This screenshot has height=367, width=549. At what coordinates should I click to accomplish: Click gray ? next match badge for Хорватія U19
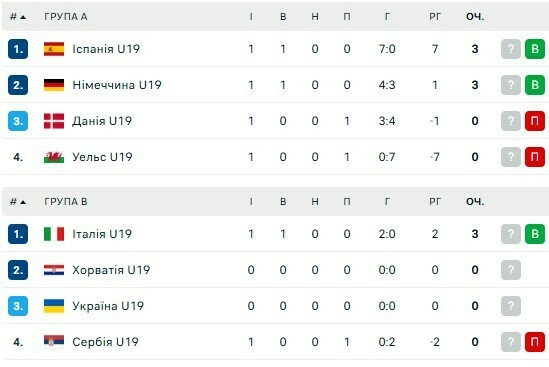(x=511, y=270)
